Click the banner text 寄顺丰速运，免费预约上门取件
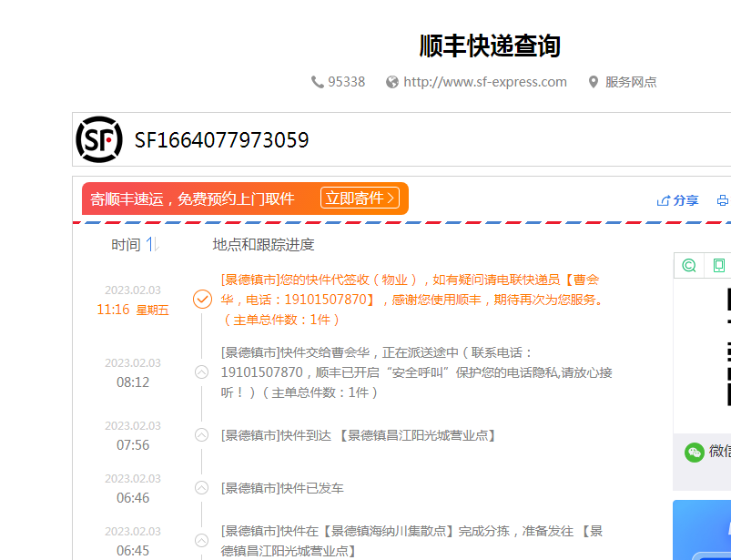This screenshot has height=560, width=731. [192, 199]
